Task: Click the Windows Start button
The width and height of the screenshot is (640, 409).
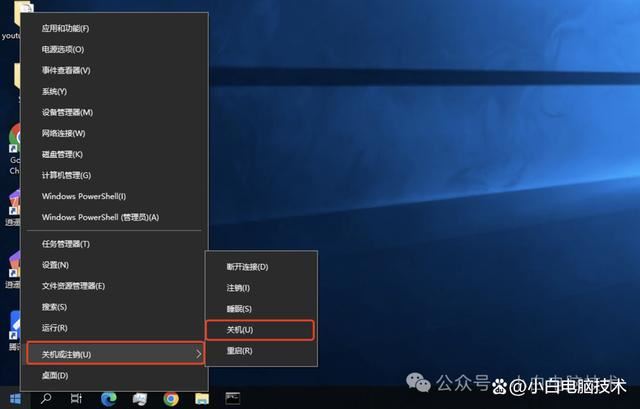Action: 15,398
